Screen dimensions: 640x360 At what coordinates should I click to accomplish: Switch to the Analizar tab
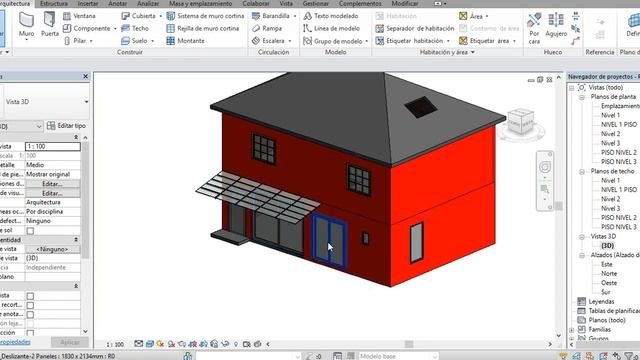coord(148,4)
